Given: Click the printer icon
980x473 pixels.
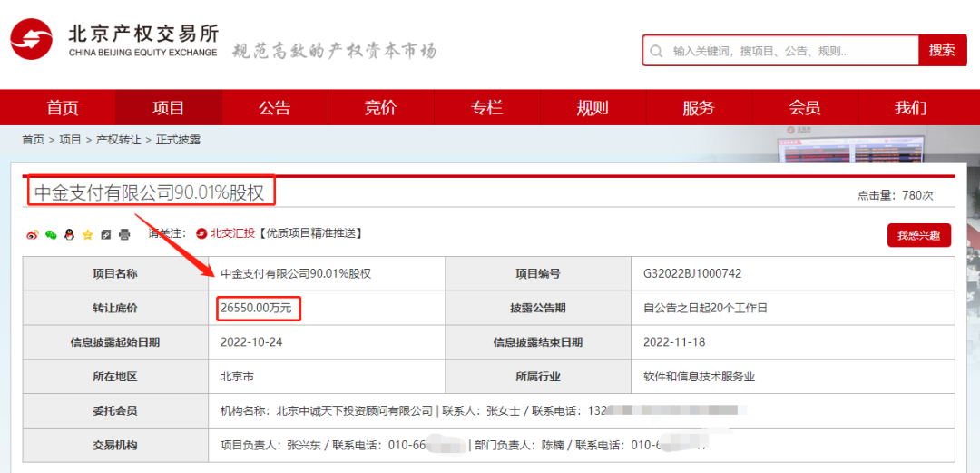Looking at the screenshot, I should tap(124, 234).
